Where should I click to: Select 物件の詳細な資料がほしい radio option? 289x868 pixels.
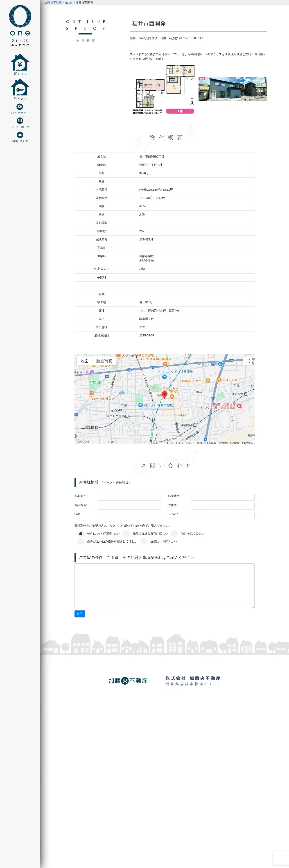pos(126,533)
